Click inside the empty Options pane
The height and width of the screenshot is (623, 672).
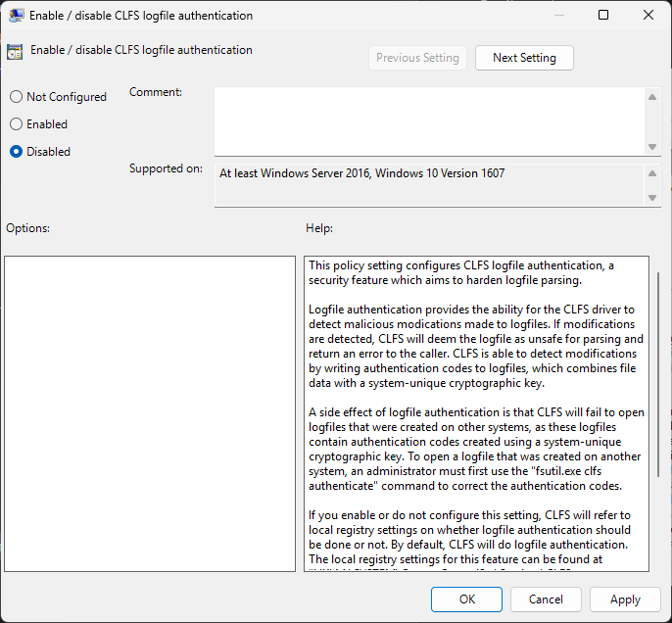149,413
